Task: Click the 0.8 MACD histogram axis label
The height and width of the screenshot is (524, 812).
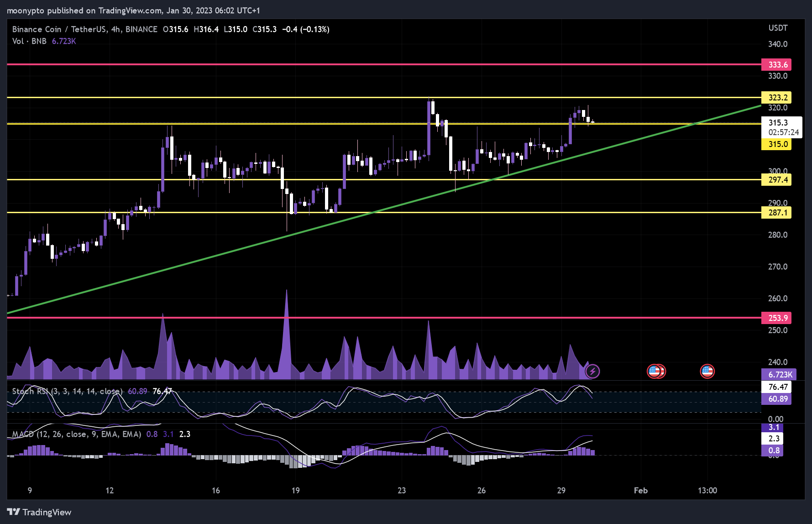Action: [773, 451]
